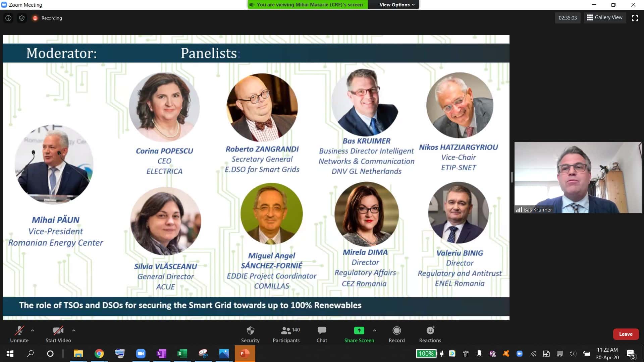Open Snipping Tool from taskbar

(203, 354)
